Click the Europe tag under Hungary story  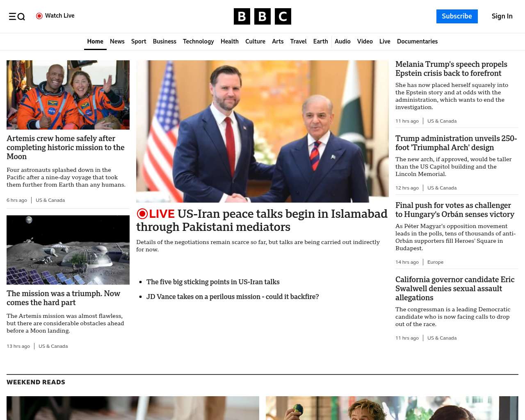[x=435, y=262]
